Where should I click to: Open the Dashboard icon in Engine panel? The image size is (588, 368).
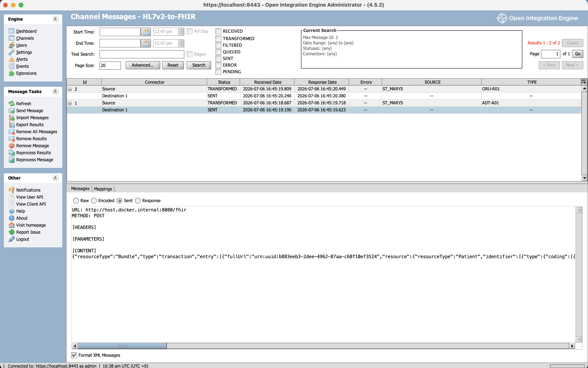coord(11,31)
